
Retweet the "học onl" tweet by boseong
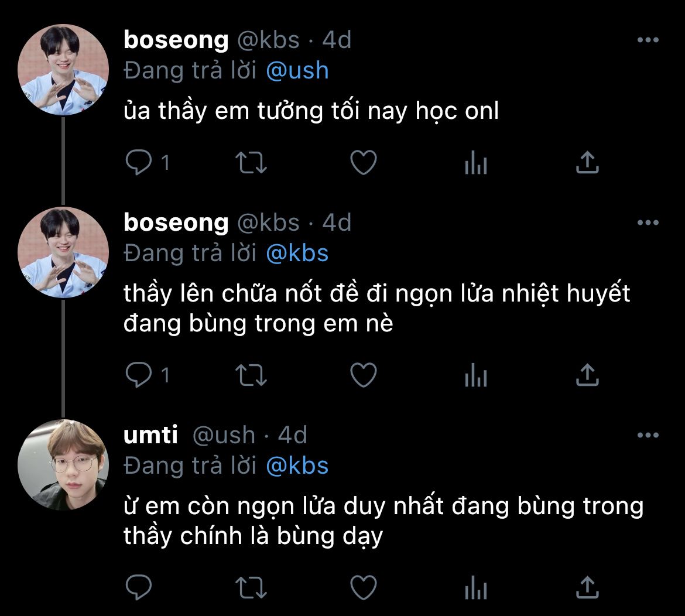click(x=251, y=163)
